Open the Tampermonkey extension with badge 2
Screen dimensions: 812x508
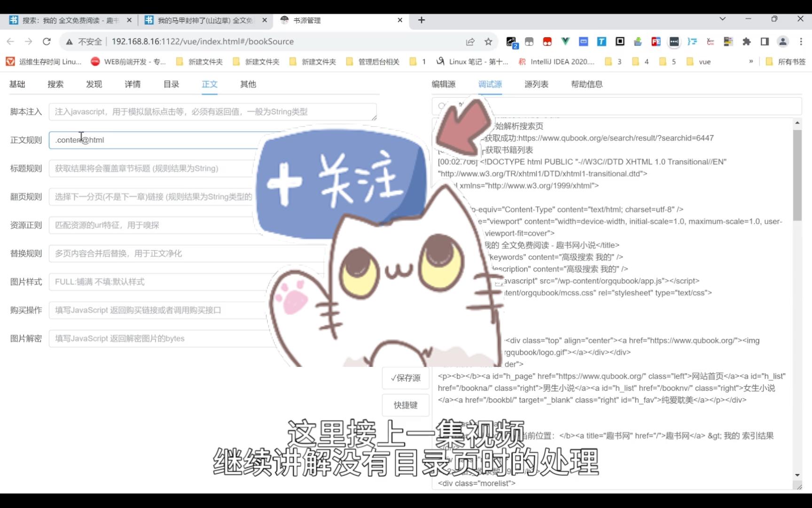pos(511,42)
